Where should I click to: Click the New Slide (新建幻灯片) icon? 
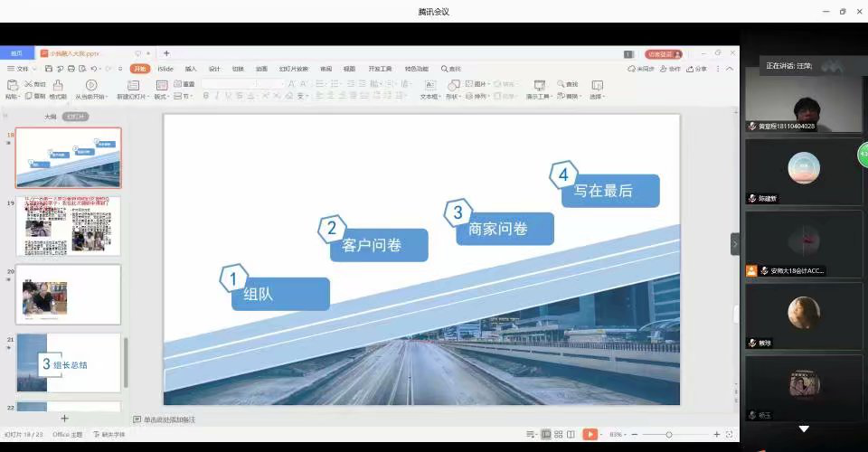133,85
